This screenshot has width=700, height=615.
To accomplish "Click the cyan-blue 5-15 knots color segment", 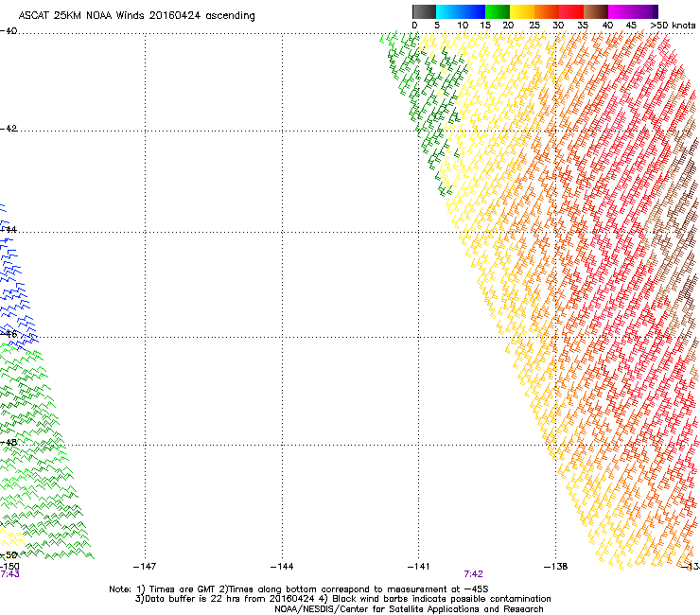I will pos(461,11).
